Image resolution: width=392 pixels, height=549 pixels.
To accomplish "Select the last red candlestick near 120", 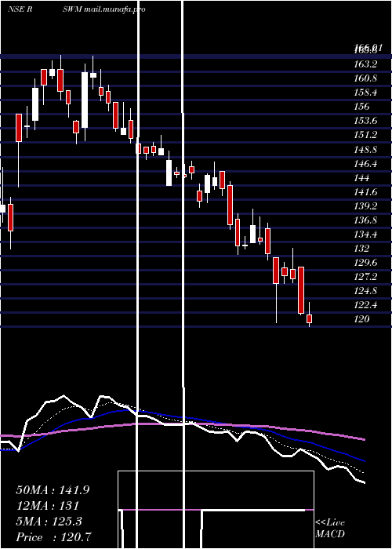I will (x=310, y=318).
